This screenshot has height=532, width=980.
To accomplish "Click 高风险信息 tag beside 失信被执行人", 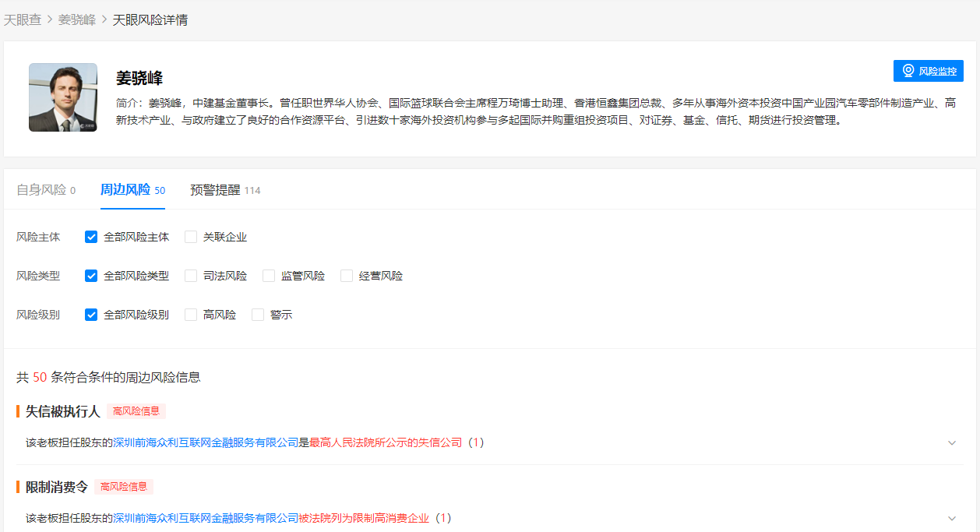I will click(136, 411).
